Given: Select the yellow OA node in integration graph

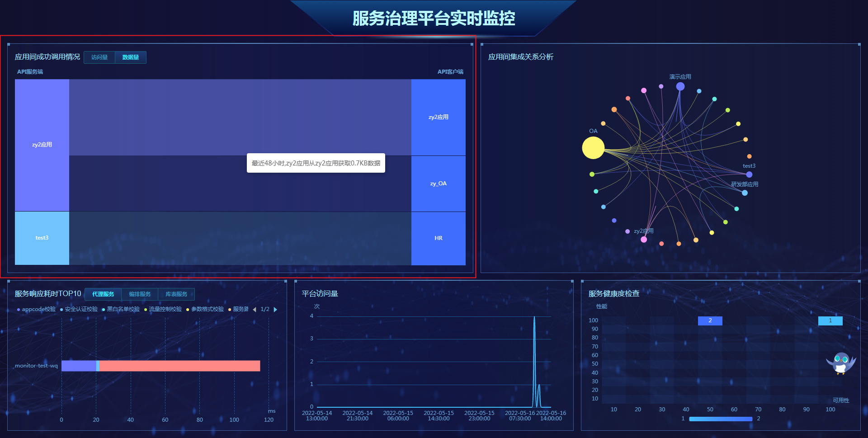Looking at the screenshot, I should 593,147.
